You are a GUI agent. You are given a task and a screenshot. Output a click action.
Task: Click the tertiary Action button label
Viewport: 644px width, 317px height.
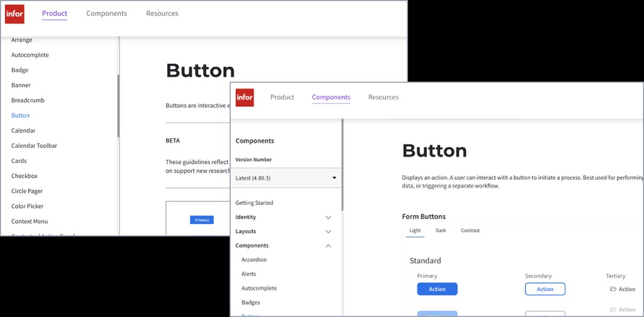point(627,289)
